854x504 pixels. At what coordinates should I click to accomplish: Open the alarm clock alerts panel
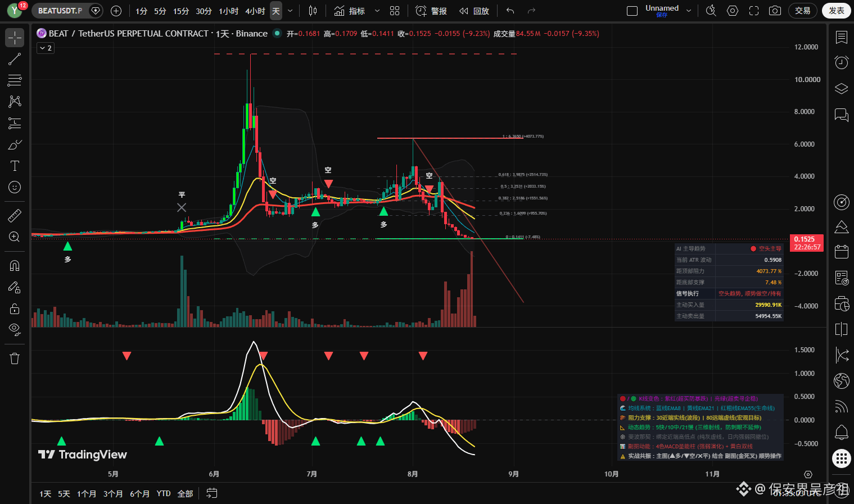(x=842, y=62)
